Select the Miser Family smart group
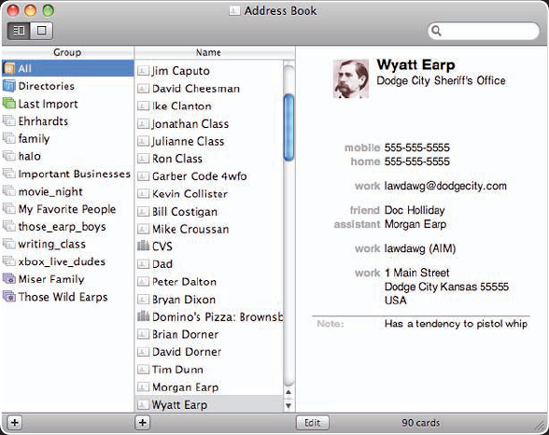Viewport: 549px width, 435px height. (x=68, y=279)
